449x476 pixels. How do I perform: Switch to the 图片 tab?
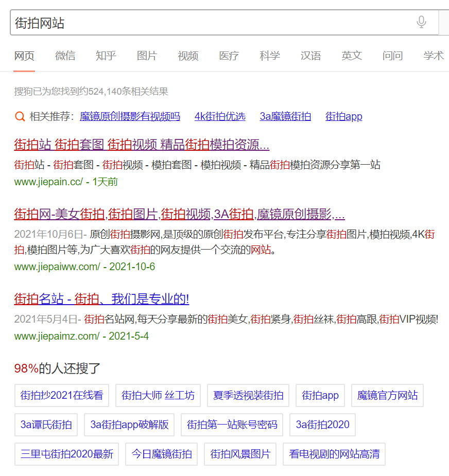pyautogui.click(x=147, y=56)
